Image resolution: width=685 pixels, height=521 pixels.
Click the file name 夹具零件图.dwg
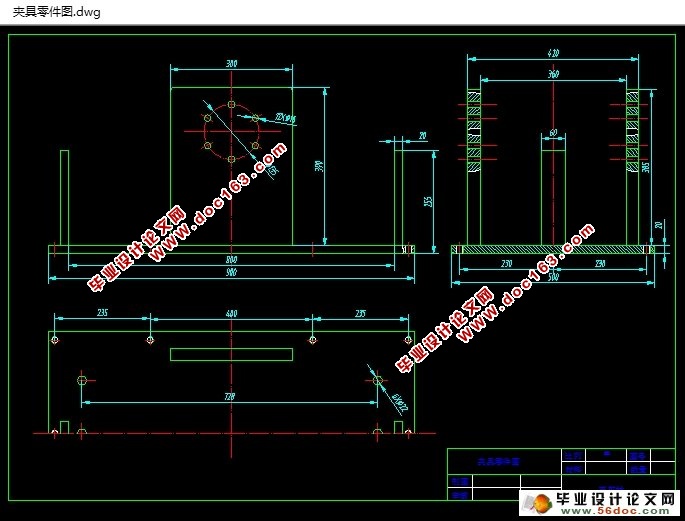coord(56,12)
